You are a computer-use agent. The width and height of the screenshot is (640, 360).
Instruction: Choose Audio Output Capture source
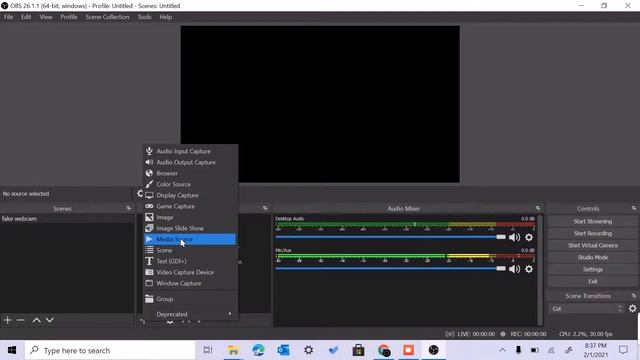190,162
